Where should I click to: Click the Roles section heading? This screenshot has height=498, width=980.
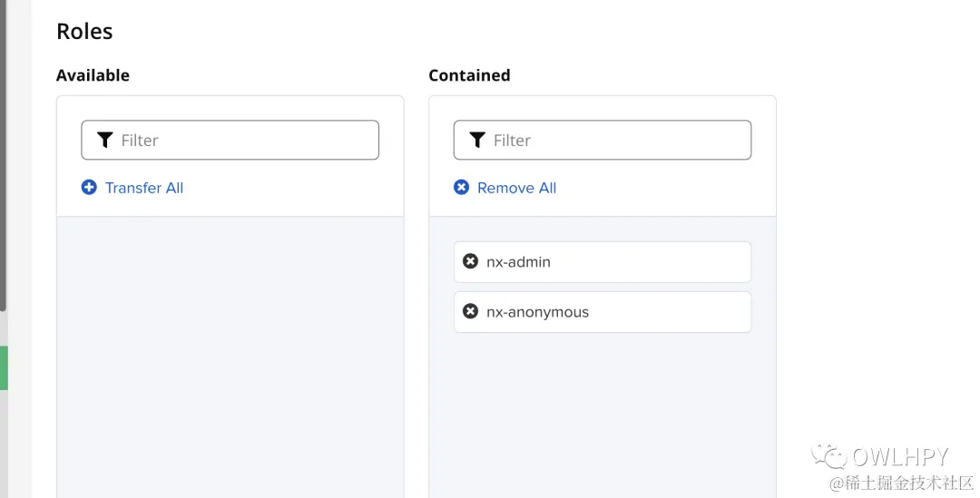84,31
